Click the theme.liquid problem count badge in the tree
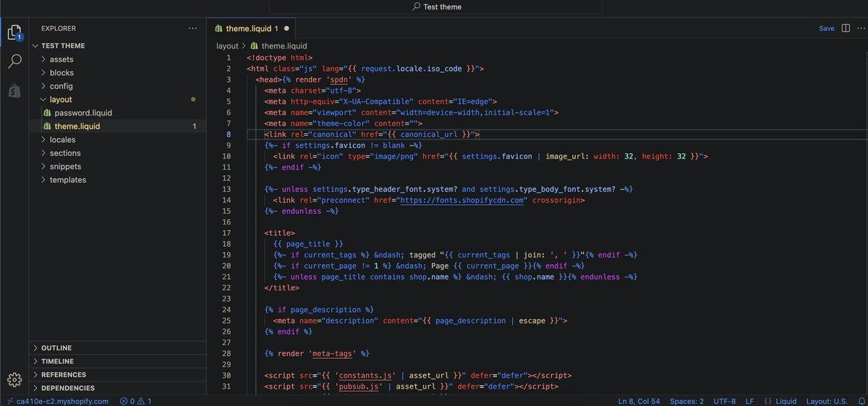The height and width of the screenshot is (406, 868). pos(194,127)
